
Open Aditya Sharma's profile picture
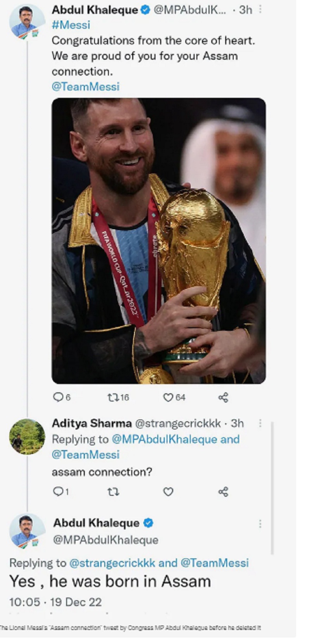pos(27,436)
